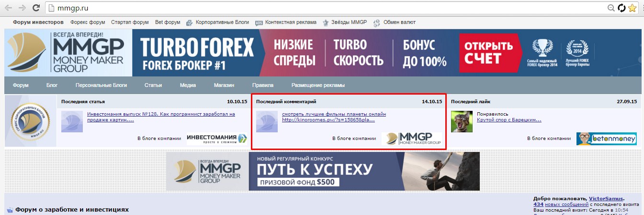
Task: Select the Персональные Блоги menu item
Action: 102,86
